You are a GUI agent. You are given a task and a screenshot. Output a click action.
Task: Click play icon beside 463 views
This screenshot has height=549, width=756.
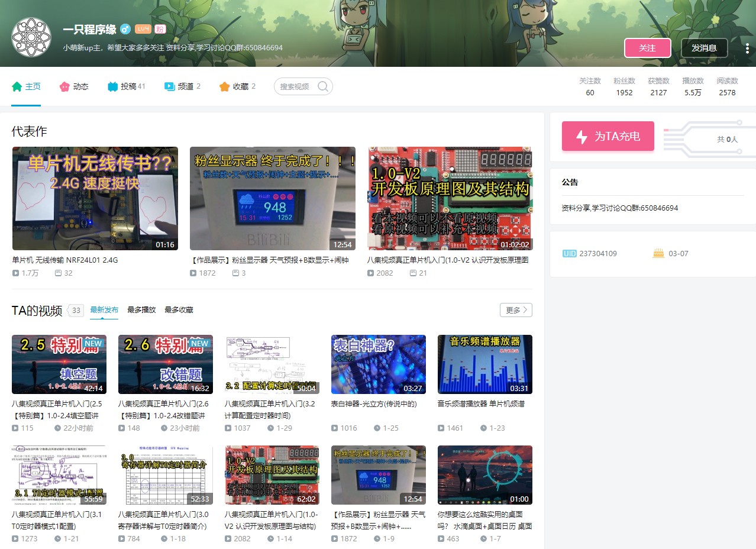pos(441,538)
